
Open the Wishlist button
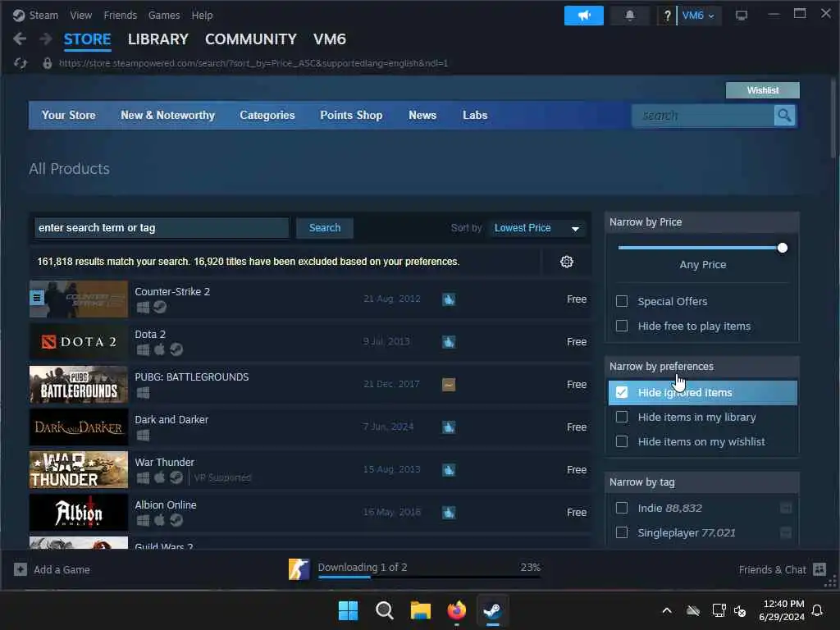(762, 90)
